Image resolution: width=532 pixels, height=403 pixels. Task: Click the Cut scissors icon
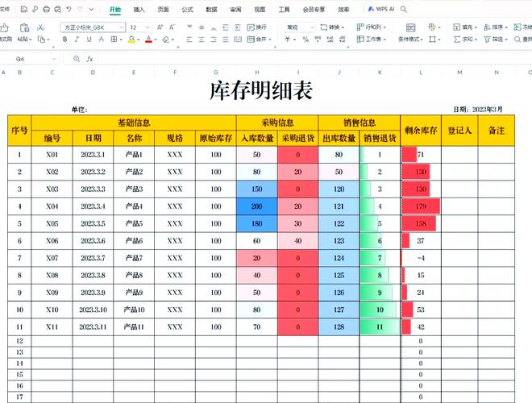coord(41,27)
